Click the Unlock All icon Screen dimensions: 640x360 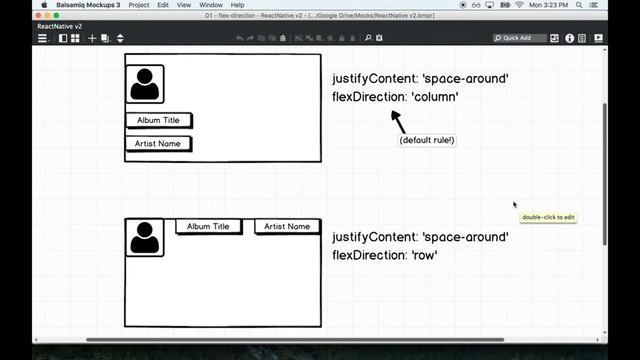point(353,38)
